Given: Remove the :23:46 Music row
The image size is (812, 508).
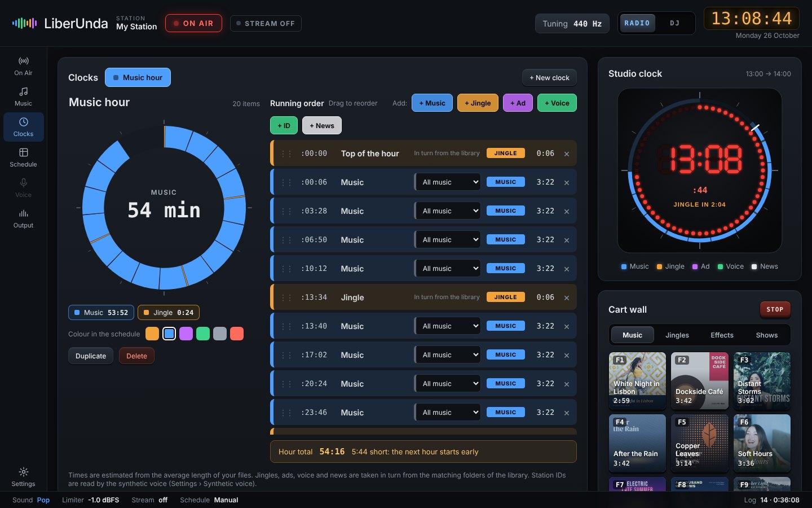Looking at the screenshot, I should (567, 413).
